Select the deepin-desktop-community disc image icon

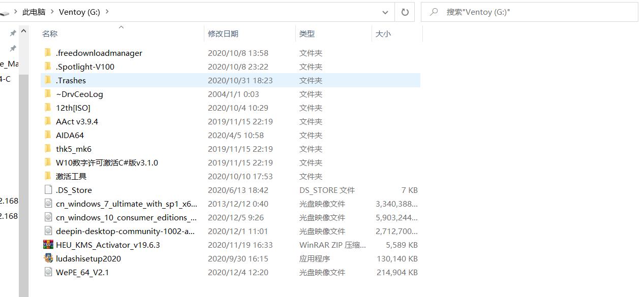coord(48,231)
